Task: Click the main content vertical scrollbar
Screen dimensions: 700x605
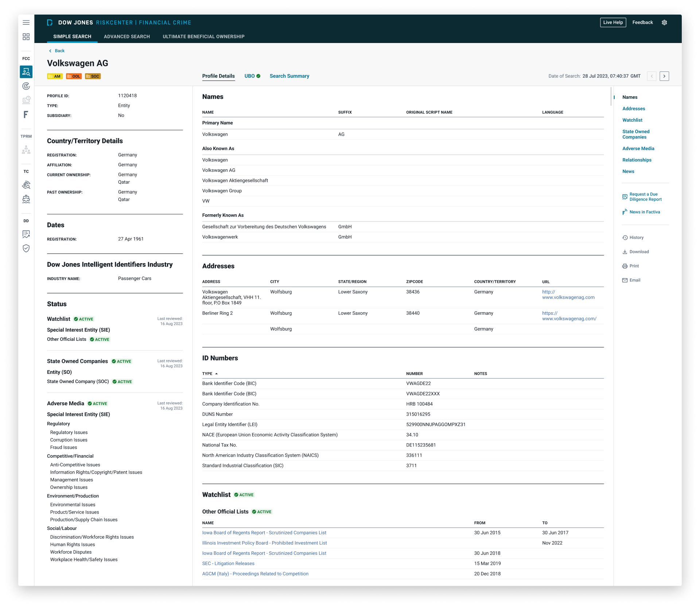Action: click(x=611, y=97)
